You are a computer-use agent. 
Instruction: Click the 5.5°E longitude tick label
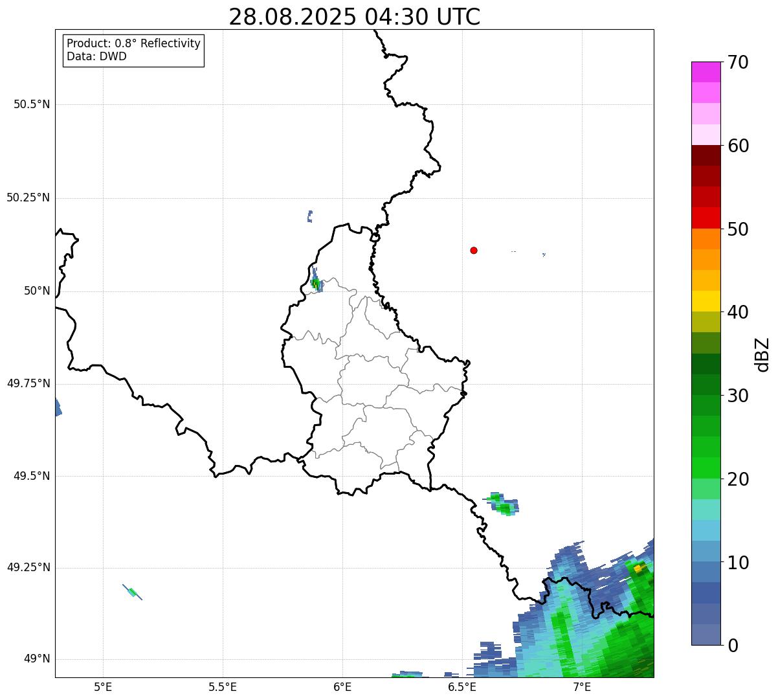pyautogui.click(x=223, y=687)
